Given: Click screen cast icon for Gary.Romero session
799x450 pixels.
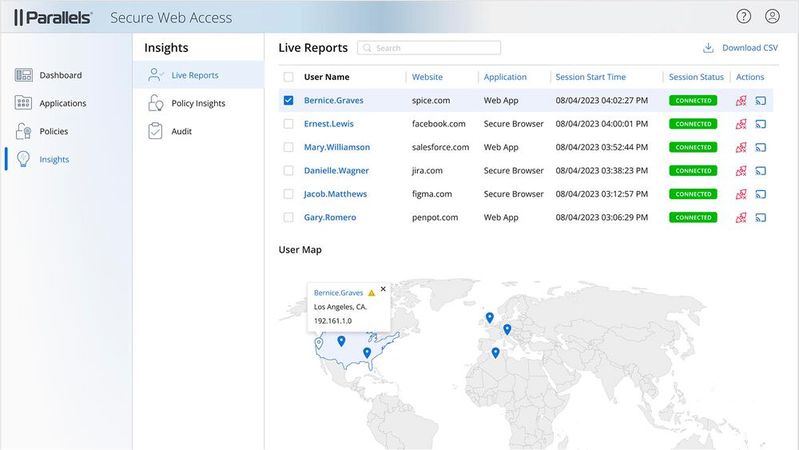Looking at the screenshot, I should point(760,217).
